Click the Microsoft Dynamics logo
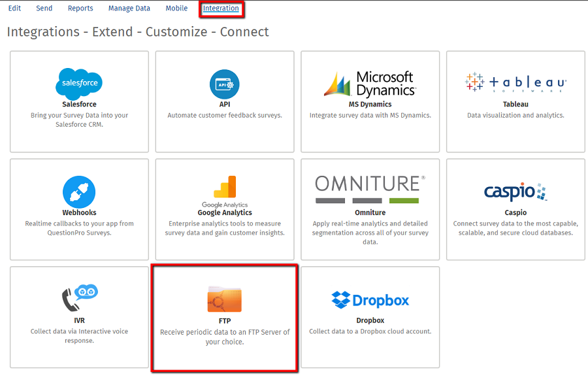Viewport: 588px width, 376px height. tap(370, 84)
